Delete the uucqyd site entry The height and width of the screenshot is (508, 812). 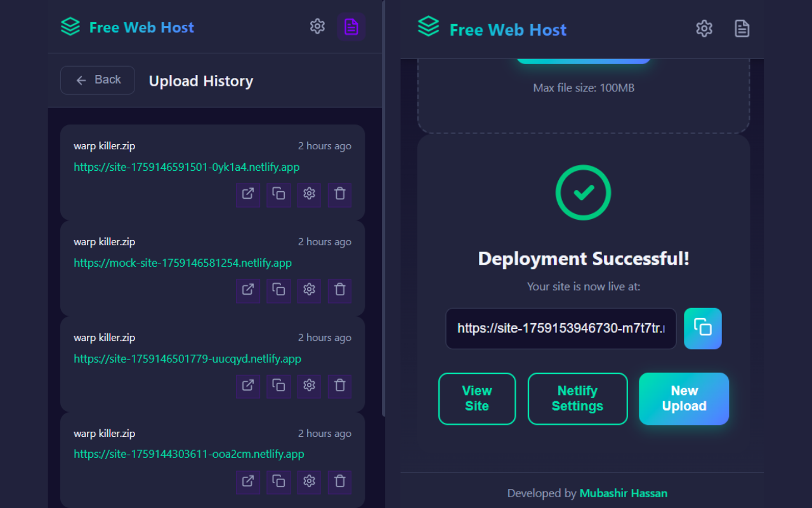[339, 385]
